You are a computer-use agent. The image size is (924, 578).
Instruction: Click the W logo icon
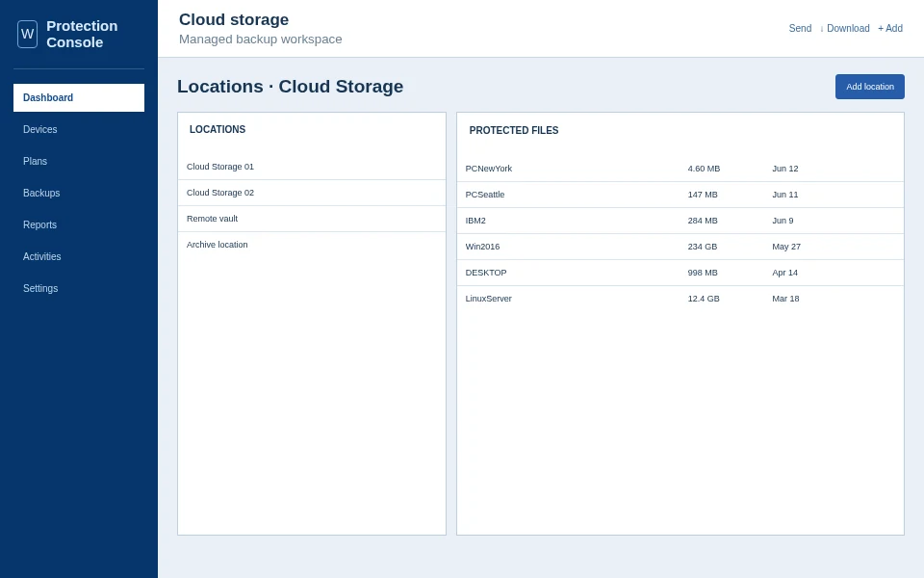(x=27, y=35)
